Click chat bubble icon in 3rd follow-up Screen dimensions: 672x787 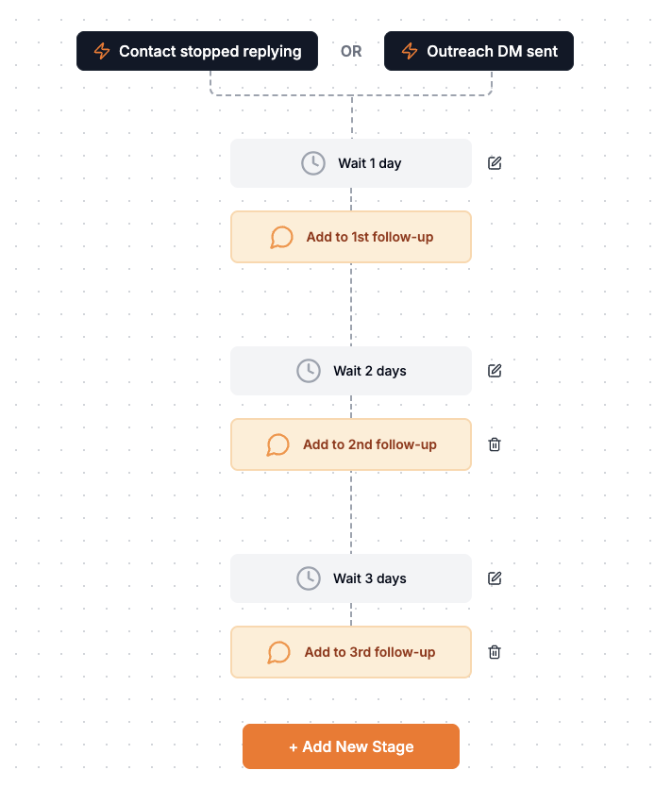pyautogui.click(x=279, y=652)
